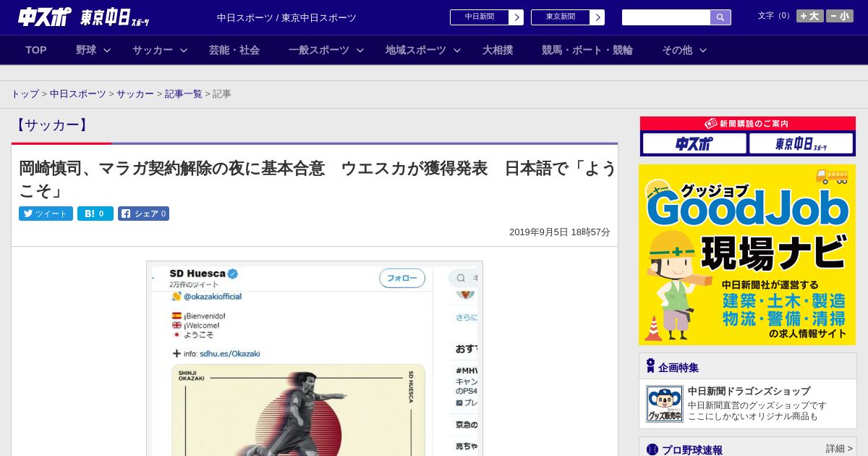The image size is (868, 456).
Task: Click 新聞購読のご案内 banner heading
Action: coord(747,124)
